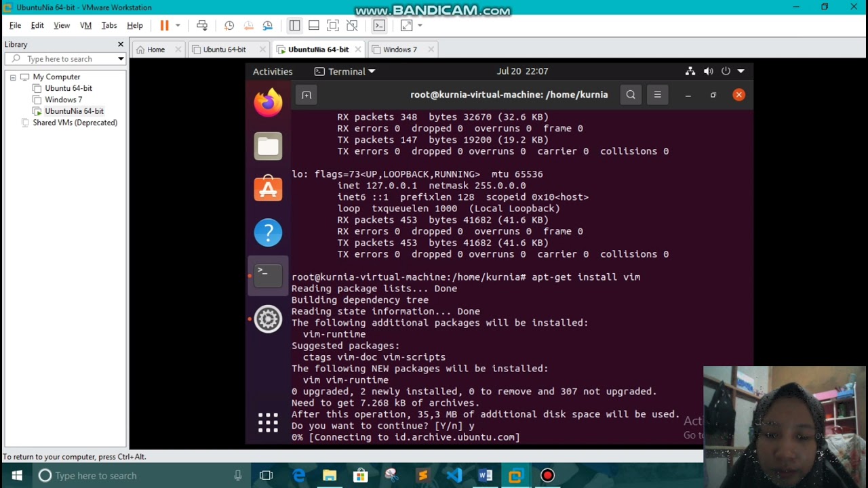Open Ubuntu power system menu
This screenshot has width=868, height=488.
(x=733, y=71)
